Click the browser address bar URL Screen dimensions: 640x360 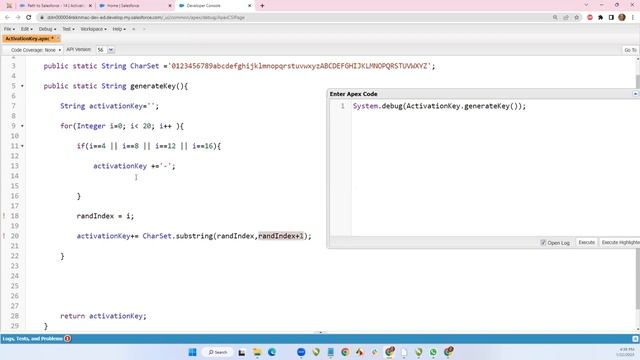(146, 18)
